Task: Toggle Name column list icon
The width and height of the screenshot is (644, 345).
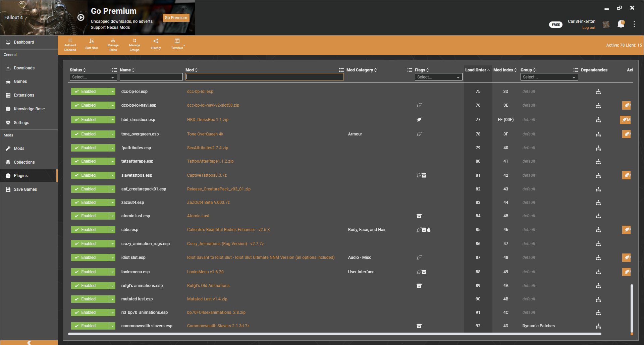Action: [x=114, y=70]
